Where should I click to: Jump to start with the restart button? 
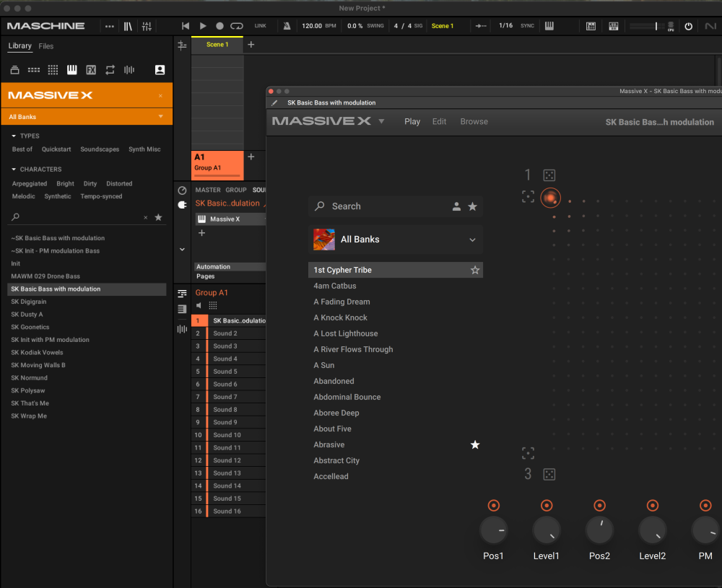tap(185, 26)
